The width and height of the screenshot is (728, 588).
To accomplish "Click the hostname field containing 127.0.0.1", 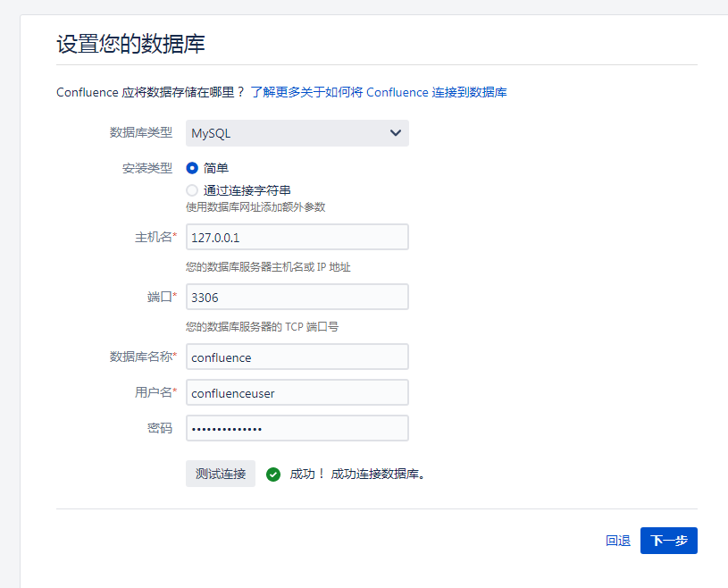I will 297,238.
